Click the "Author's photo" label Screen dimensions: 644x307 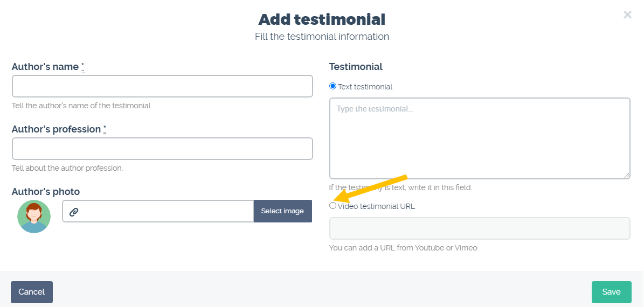[x=46, y=192]
